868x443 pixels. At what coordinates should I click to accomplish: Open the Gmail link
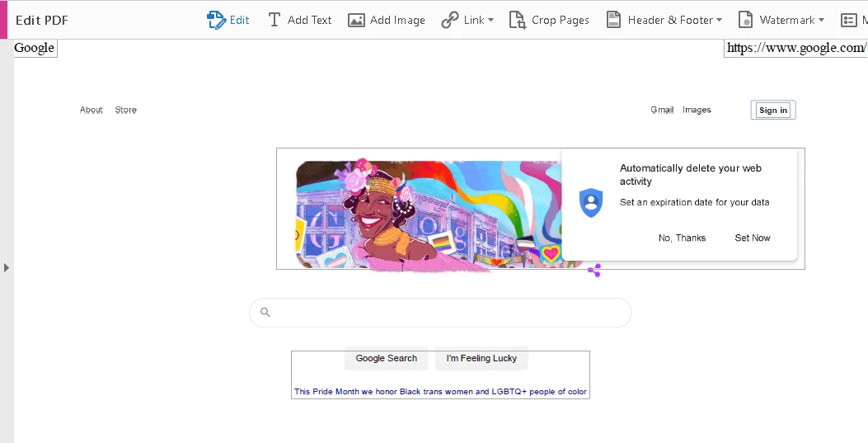(662, 110)
